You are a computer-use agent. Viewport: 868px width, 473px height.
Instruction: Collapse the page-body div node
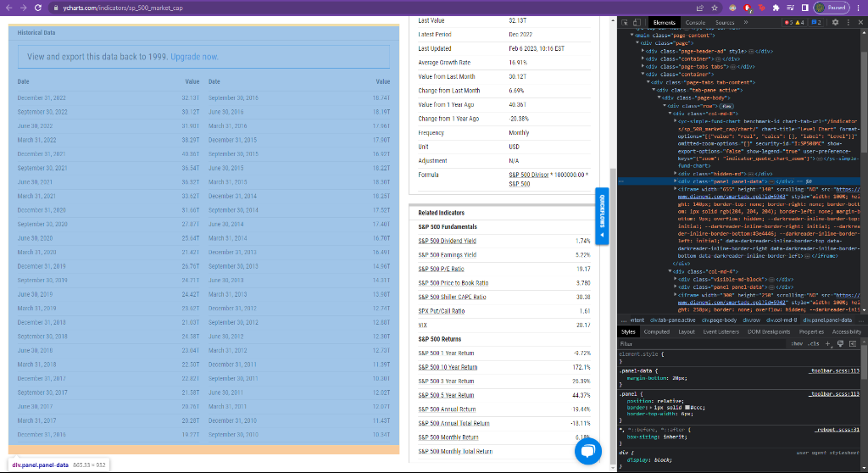pyautogui.click(x=659, y=97)
